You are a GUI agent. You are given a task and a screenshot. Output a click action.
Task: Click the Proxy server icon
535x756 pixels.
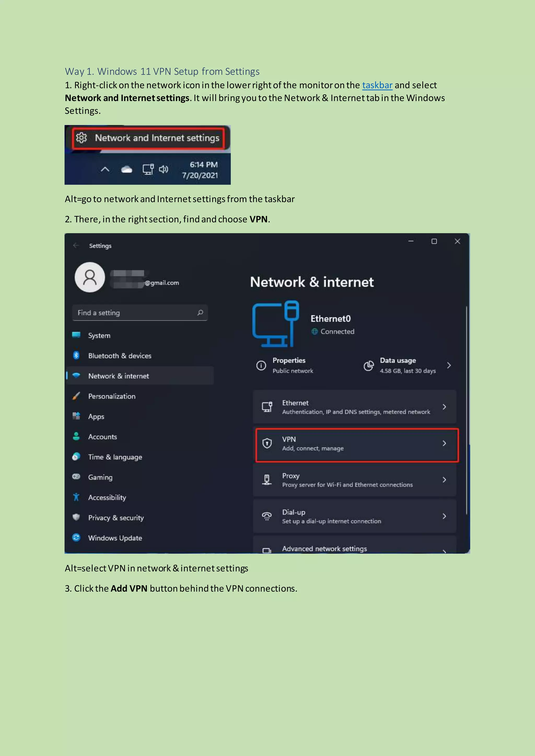tap(267, 480)
